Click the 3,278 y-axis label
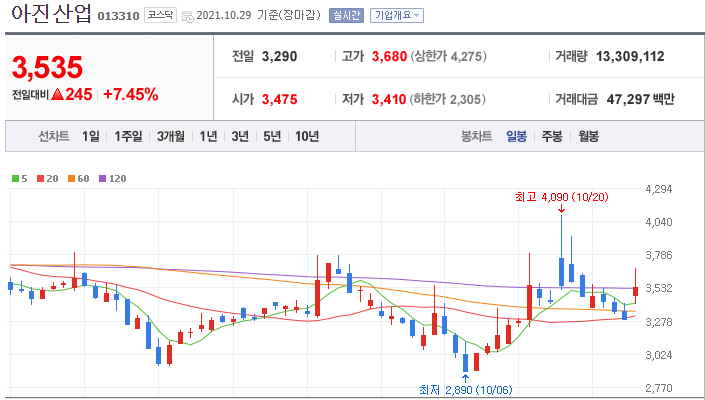705x400 pixels. [x=659, y=322]
